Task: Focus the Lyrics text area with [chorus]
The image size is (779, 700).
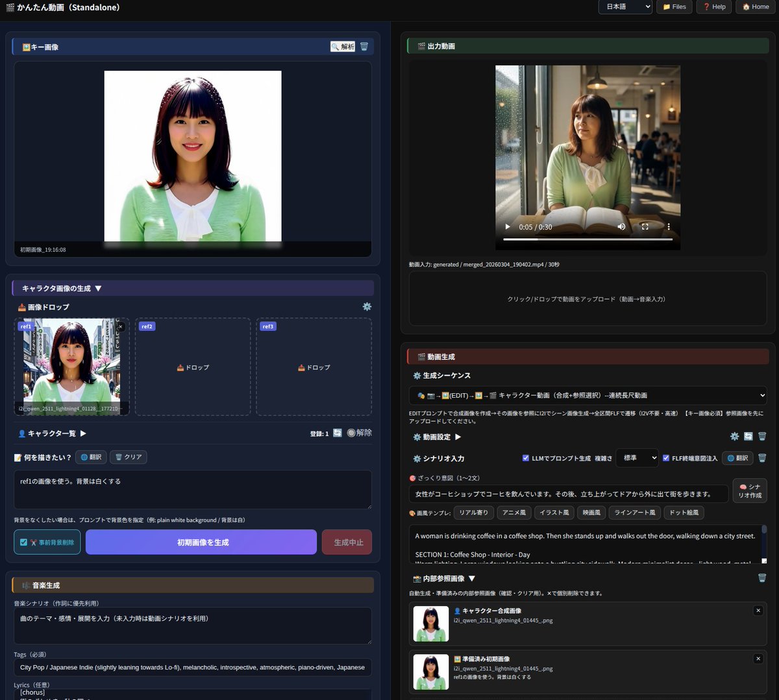Action: coord(193,694)
